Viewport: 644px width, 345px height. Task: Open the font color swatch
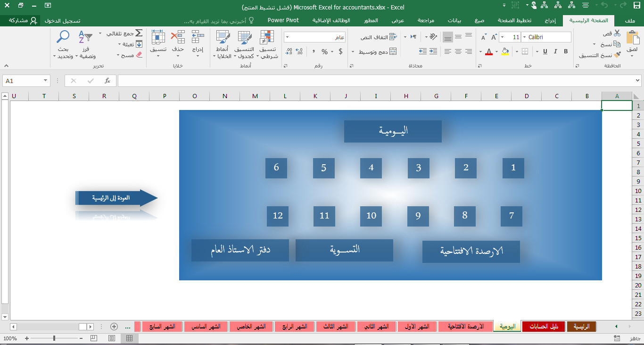click(x=489, y=51)
